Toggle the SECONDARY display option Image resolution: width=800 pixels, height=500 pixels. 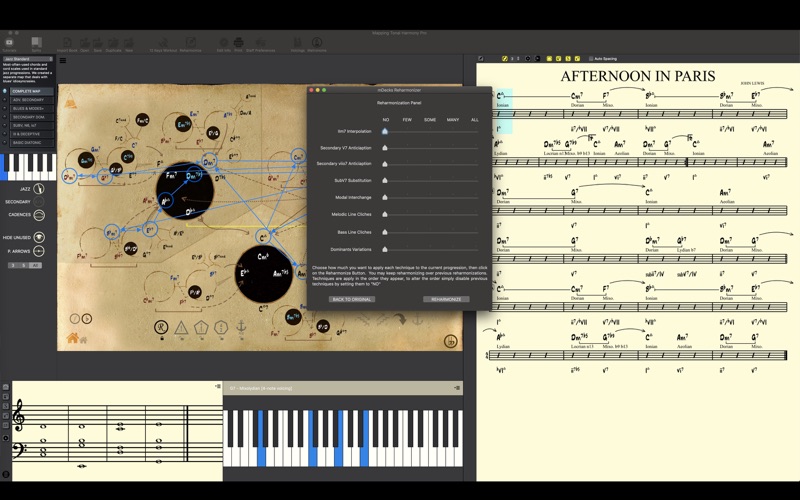[x=39, y=202]
